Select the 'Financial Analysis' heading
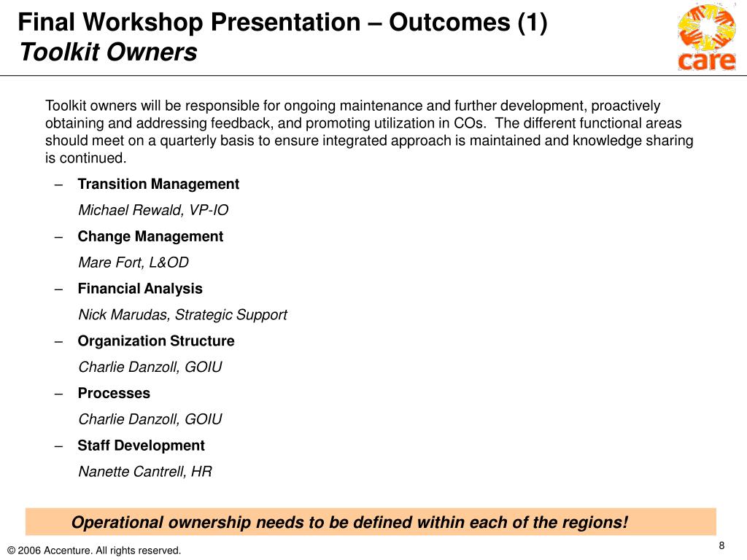 pos(140,289)
